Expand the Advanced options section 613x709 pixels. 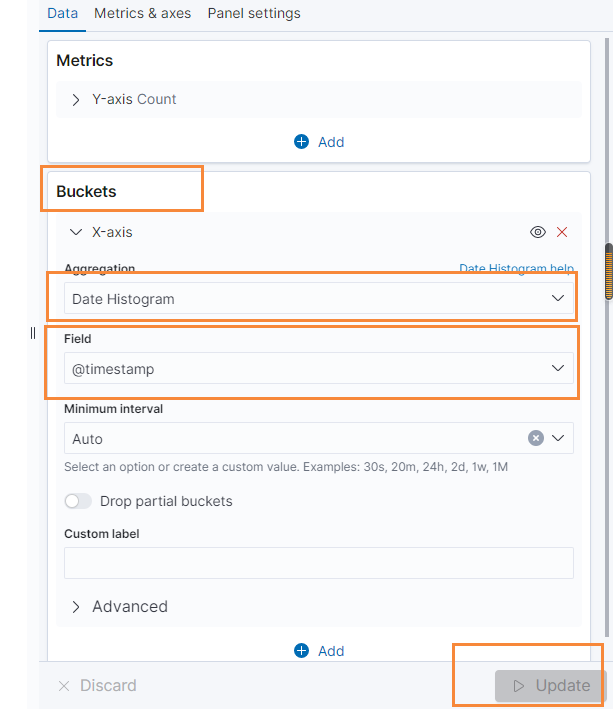(76, 607)
